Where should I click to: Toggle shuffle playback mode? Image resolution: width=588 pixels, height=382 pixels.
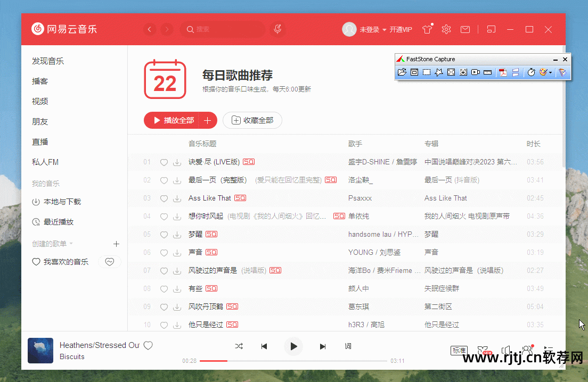(x=239, y=346)
